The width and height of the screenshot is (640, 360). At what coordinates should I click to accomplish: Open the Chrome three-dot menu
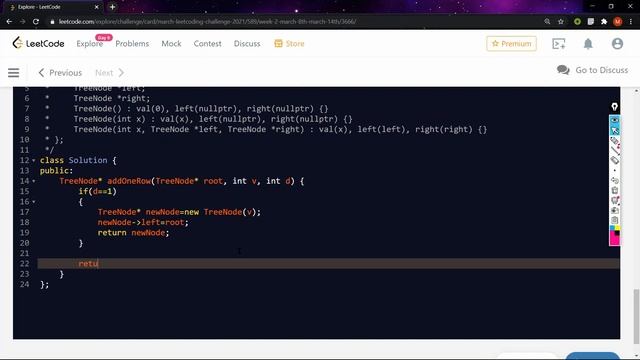(631, 22)
